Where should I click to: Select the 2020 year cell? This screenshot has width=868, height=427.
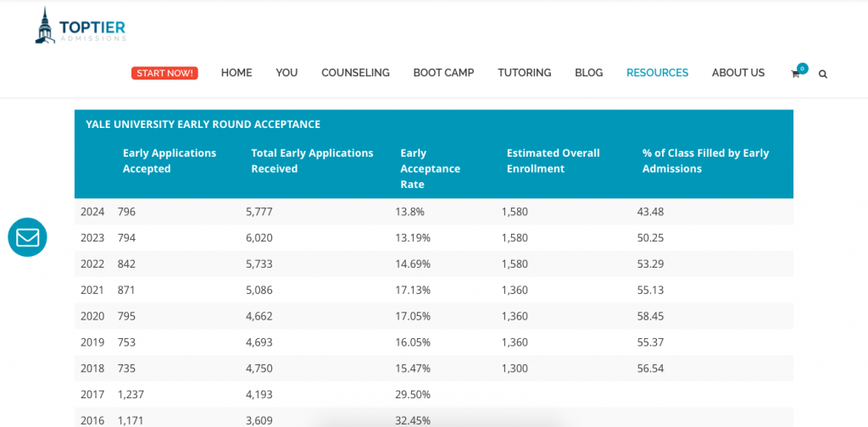92,316
